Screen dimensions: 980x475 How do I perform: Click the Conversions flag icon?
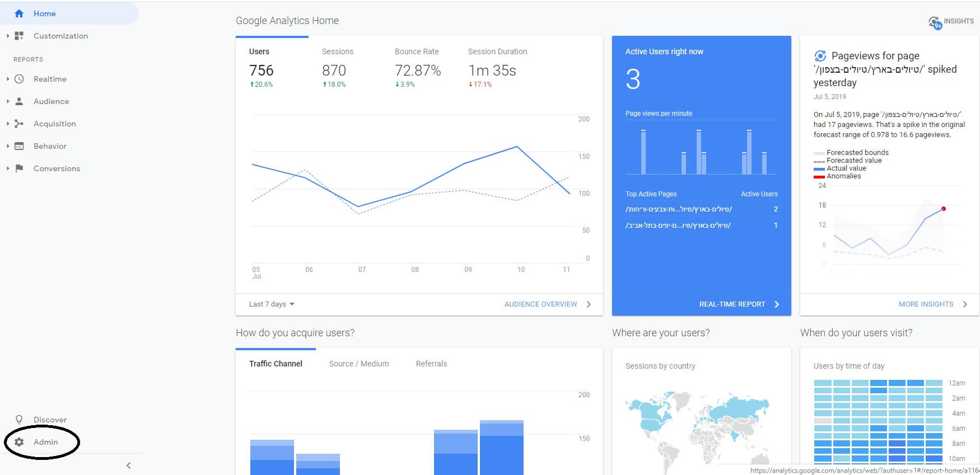click(x=19, y=168)
